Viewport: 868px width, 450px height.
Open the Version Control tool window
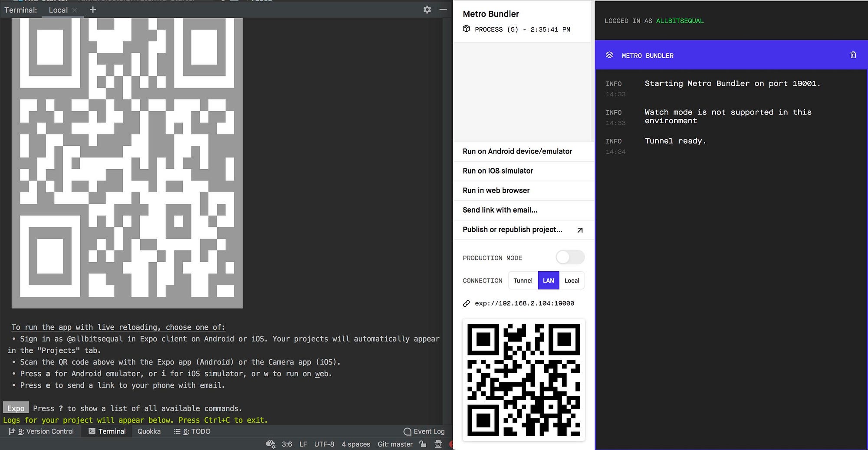click(42, 431)
